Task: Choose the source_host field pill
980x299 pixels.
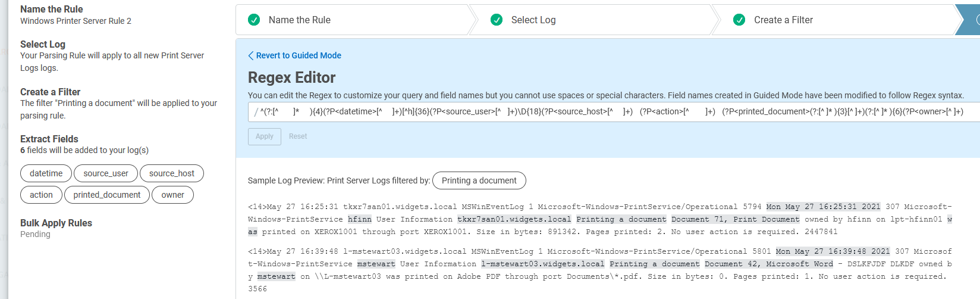Action: pyautogui.click(x=172, y=173)
